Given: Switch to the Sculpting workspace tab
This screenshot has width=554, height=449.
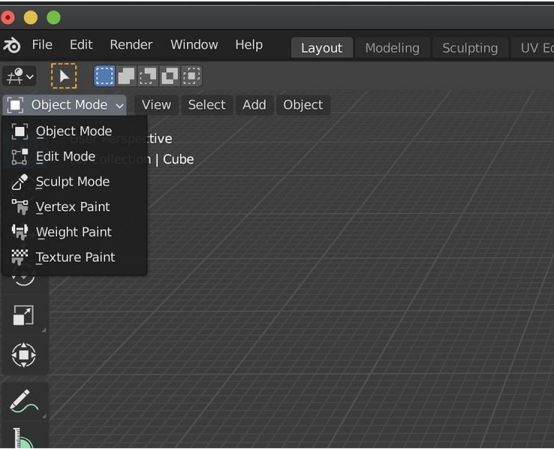Looking at the screenshot, I should [x=470, y=48].
